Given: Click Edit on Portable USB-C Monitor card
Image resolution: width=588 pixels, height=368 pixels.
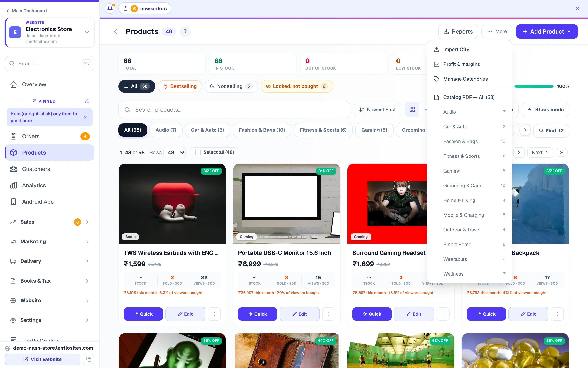Looking at the screenshot, I should click(x=300, y=314).
